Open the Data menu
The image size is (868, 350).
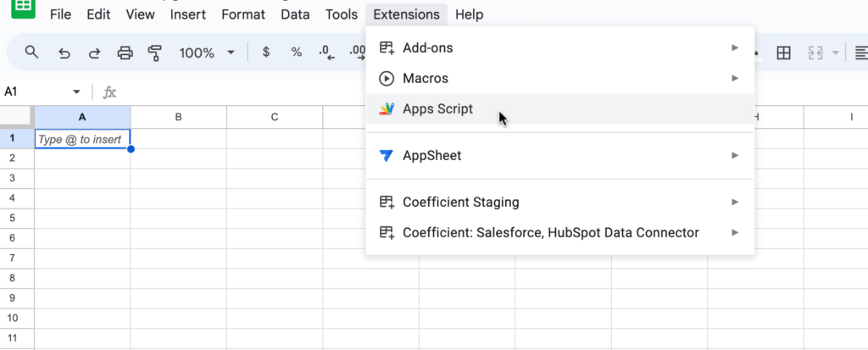[295, 14]
